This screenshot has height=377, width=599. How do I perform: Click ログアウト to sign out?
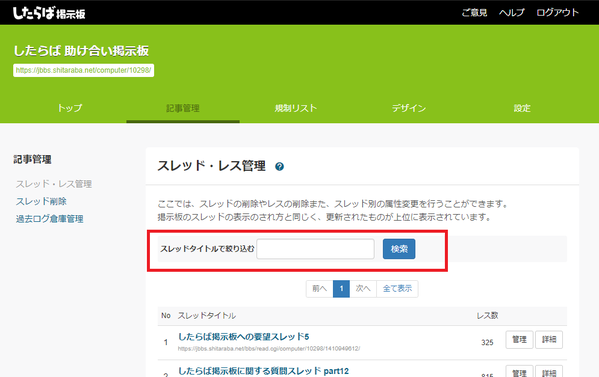557,13
